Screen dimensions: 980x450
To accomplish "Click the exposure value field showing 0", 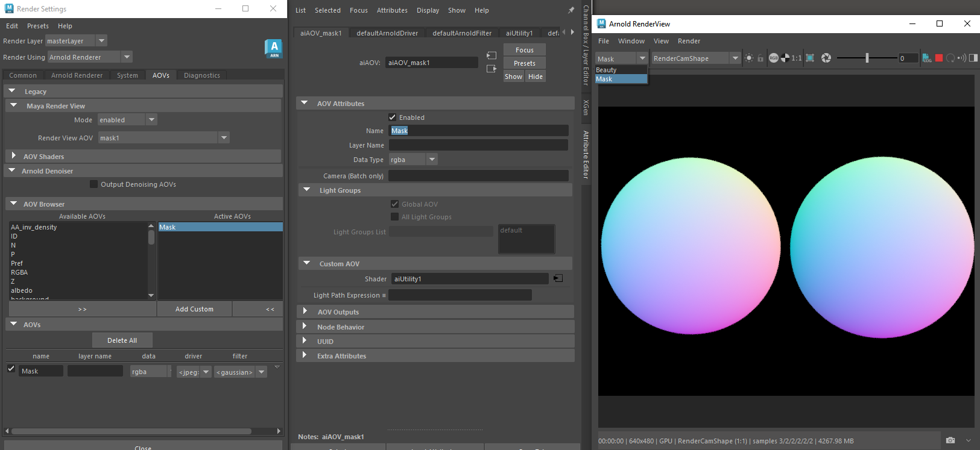I will 908,58.
